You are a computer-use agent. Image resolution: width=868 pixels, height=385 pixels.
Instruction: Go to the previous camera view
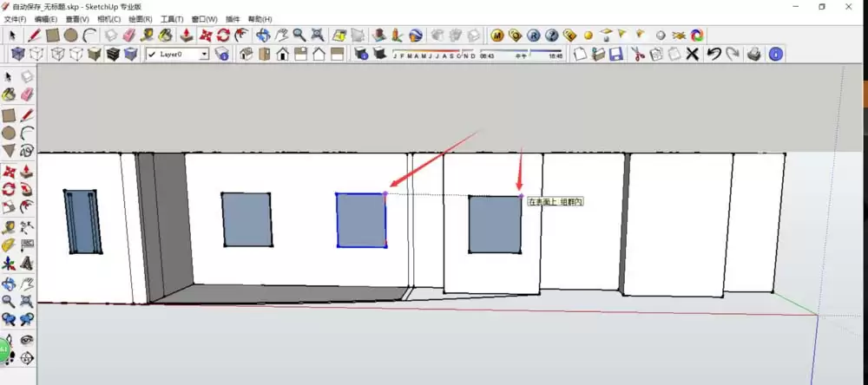(9, 320)
